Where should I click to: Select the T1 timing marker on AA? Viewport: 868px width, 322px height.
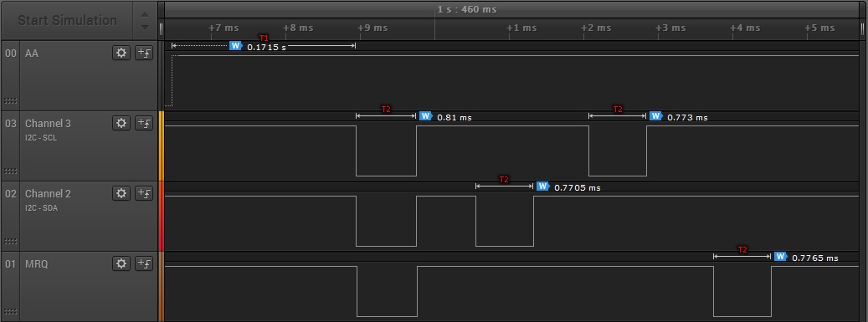click(x=264, y=38)
